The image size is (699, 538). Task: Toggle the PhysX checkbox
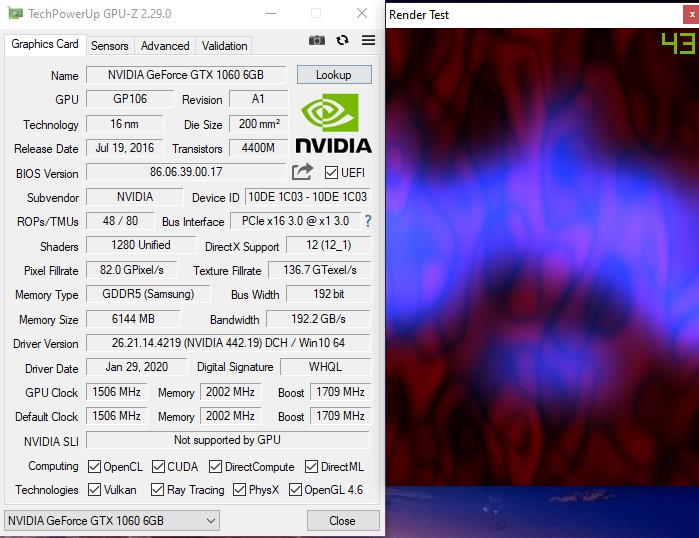[x=239, y=489]
